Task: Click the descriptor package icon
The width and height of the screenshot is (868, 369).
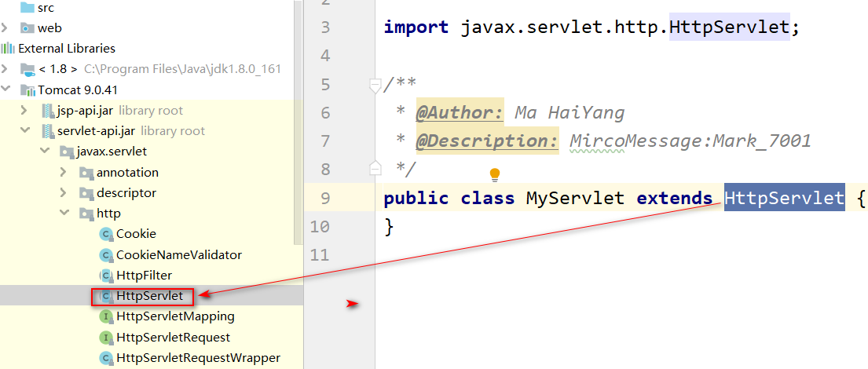Action: pyautogui.click(x=87, y=193)
